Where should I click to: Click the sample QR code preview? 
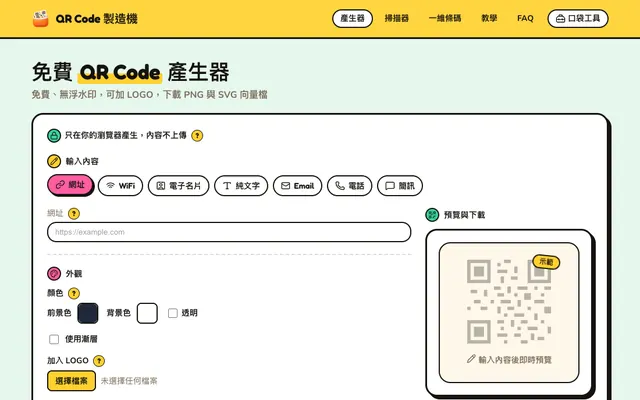[509, 301]
